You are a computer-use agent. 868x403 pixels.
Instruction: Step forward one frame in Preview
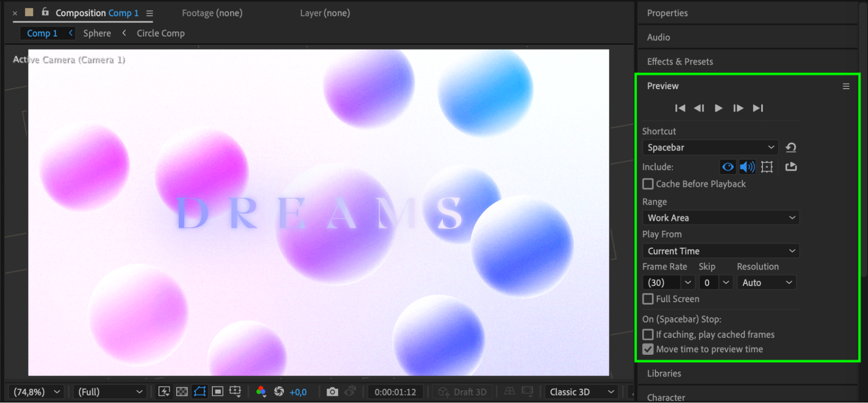point(738,108)
